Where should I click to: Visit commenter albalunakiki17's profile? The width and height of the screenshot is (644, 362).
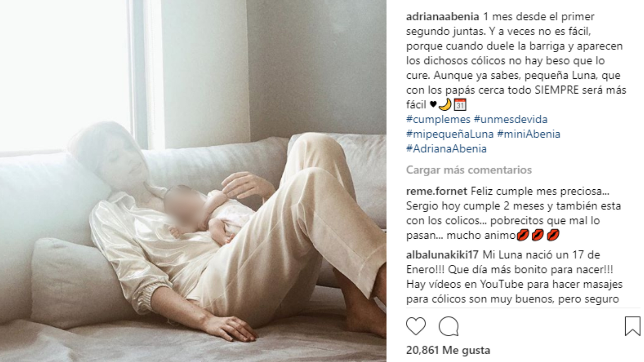tap(442, 255)
